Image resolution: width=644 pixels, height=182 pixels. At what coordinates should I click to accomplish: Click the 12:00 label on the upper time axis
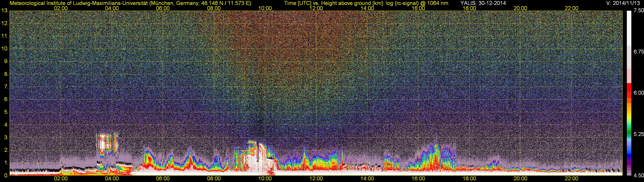[316, 8]
